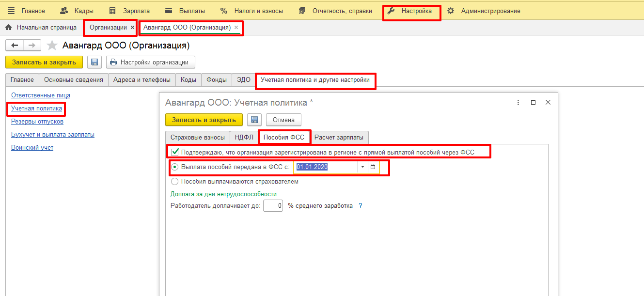
Task: Open the Резервы отпусков link
Action: click(x=37, y=122)
